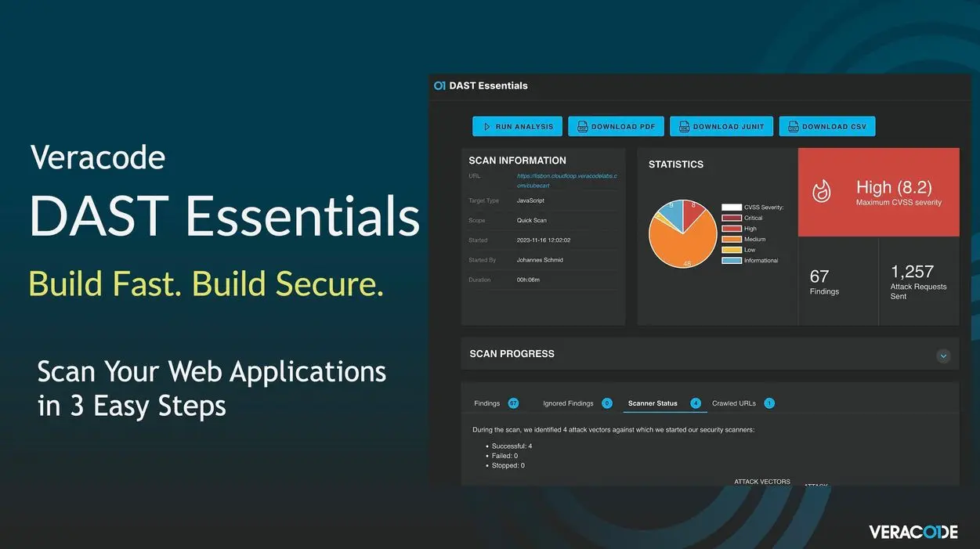980x549 pixels.
Task: Click the Download PDF button
Action: (x=617, y=126)
